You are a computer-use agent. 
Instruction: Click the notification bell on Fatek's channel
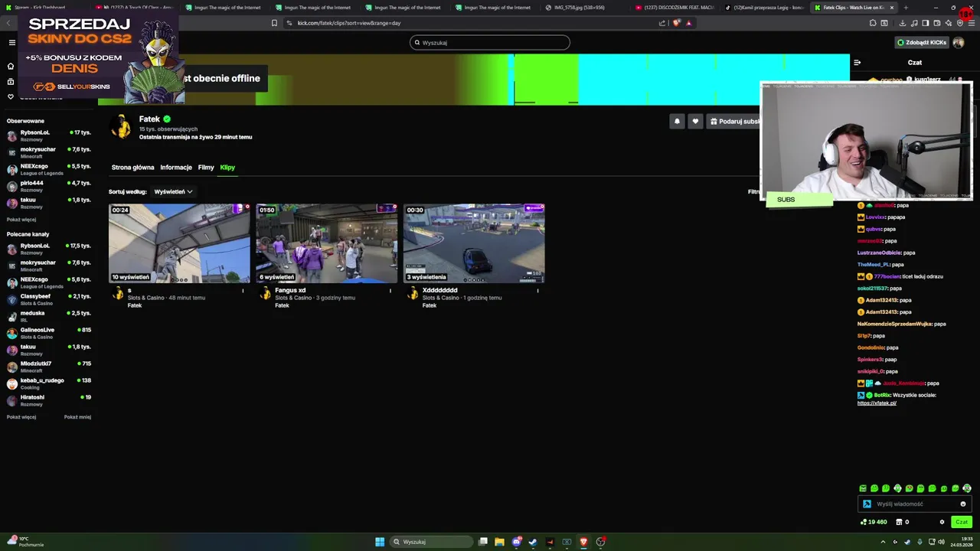677,121
